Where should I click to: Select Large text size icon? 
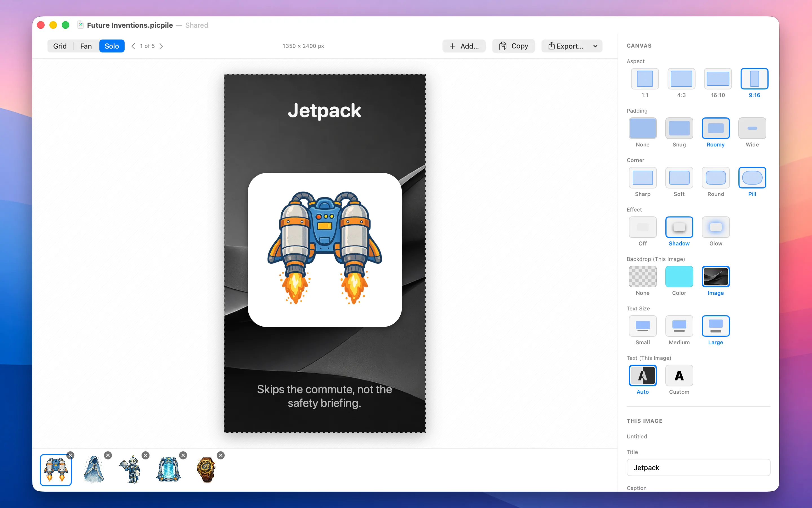(x=716, y=326)
